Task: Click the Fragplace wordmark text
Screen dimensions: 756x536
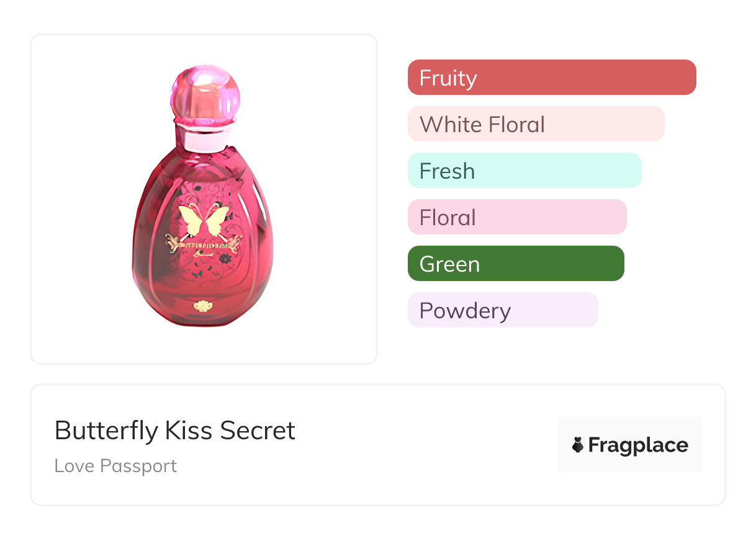Action: [x=637, y=445]
